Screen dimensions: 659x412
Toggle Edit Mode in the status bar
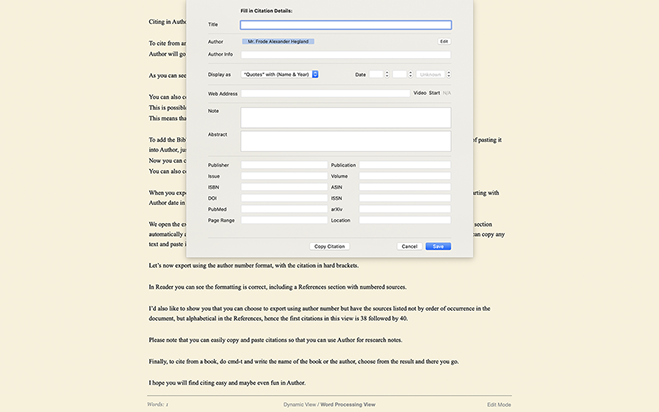(499, 403)
